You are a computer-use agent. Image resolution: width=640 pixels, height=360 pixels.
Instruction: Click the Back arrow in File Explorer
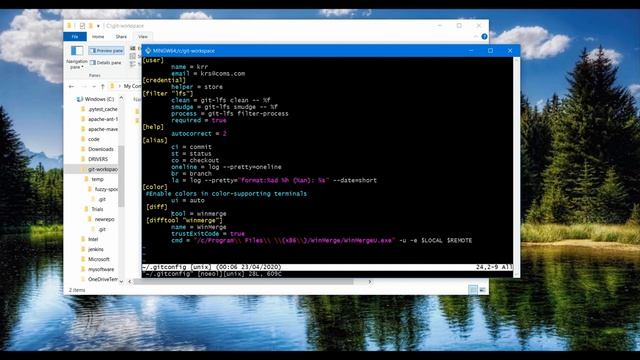coord(72,86)
